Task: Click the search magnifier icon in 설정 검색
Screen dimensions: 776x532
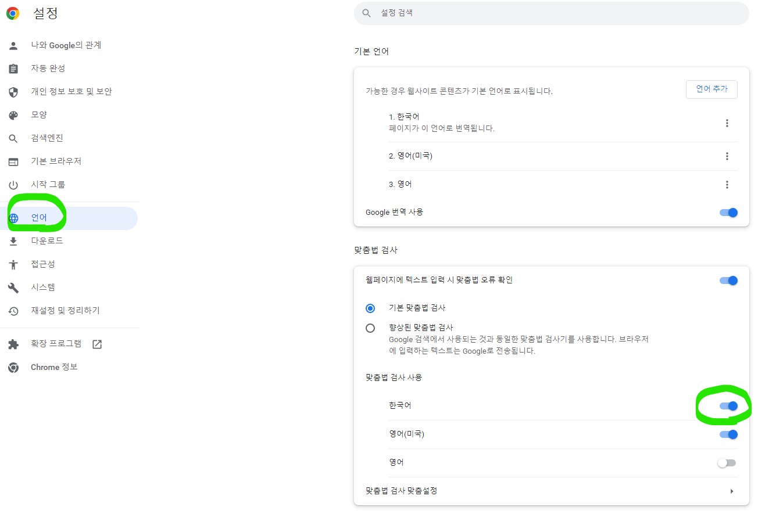Action: click(366, 13)
